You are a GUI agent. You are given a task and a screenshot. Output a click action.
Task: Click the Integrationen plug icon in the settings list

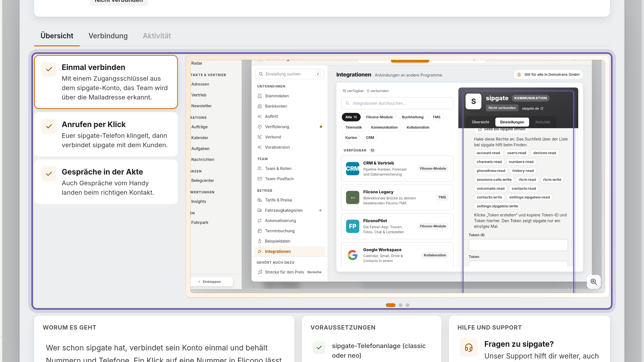point(259,251)
